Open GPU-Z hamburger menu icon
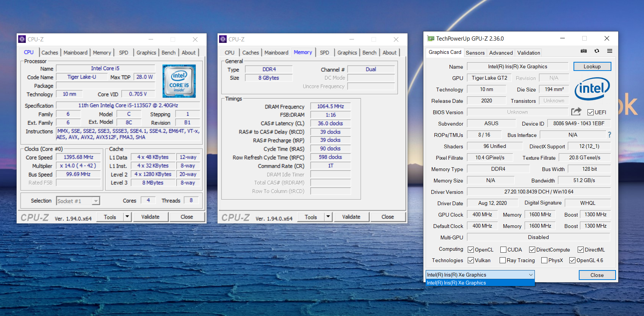The width and height of the screenshot is (644, 316). tap(610, 51)
